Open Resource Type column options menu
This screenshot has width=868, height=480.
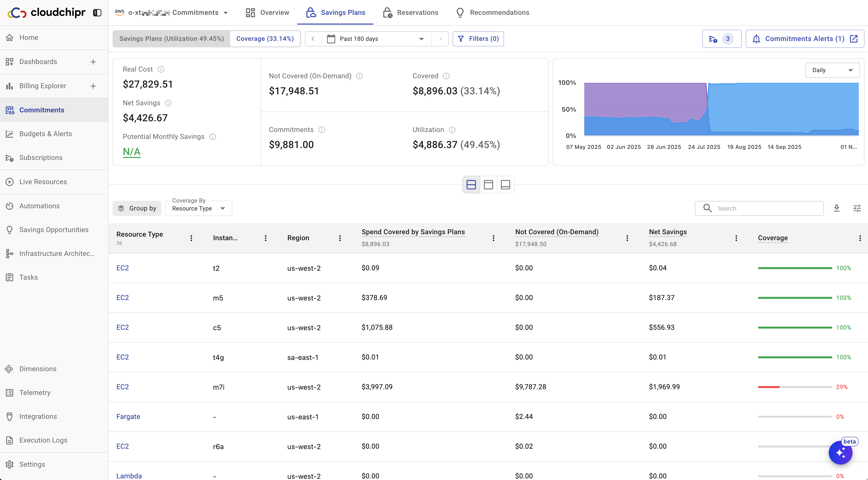pos(191,238)
